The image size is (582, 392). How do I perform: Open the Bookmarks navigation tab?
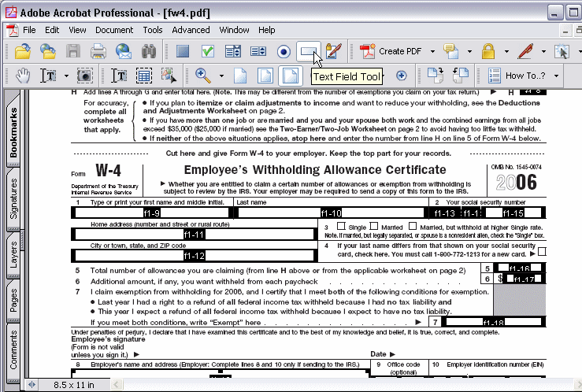click(13, 131)
